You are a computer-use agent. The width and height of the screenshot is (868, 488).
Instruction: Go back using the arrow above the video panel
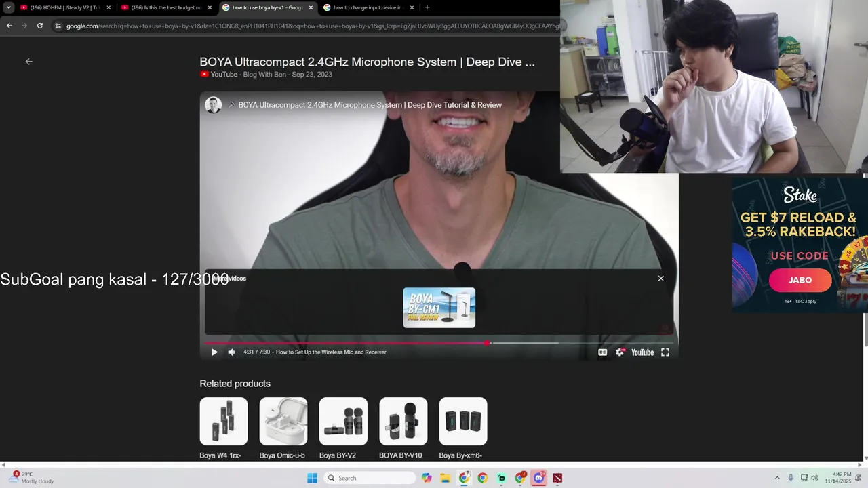[x=28, y=61]
